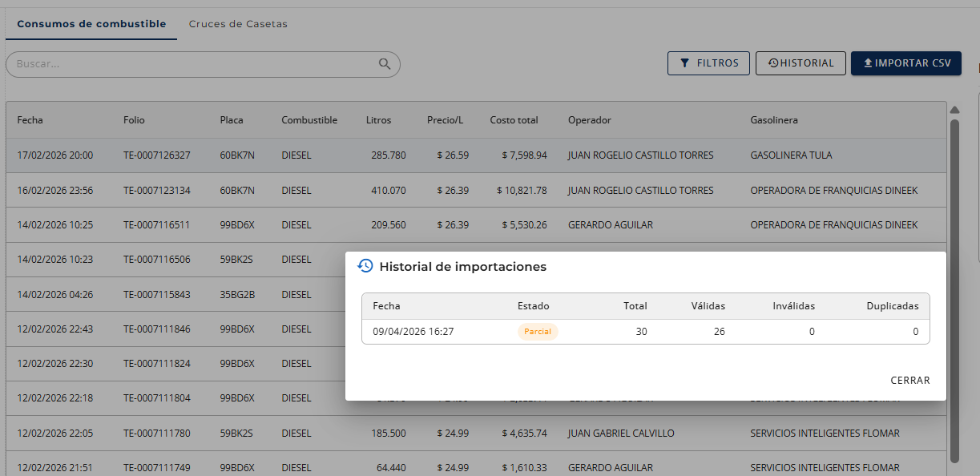Viewport: 980px width, 476px height.
Task: Click the Parcial status badge
Action: coord(538,332)
